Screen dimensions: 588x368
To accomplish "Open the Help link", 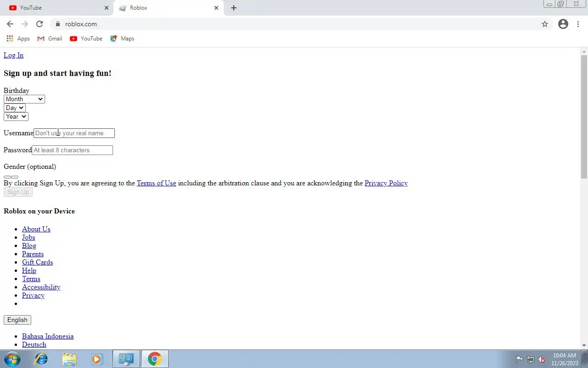I will tap(29, 270).
